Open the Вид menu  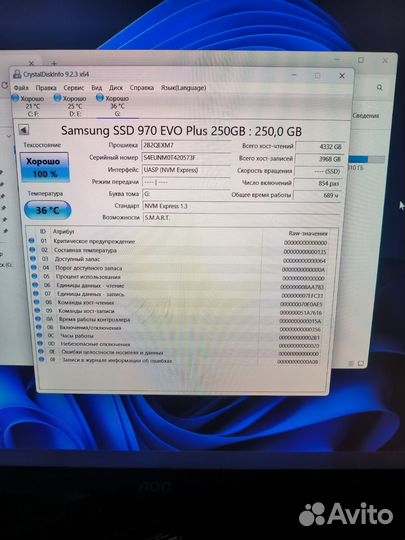click(96, 88)
